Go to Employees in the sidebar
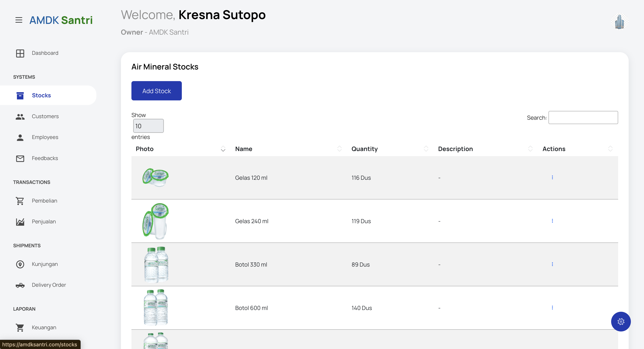This screenshot has height=349, width=644. [45, 137]
